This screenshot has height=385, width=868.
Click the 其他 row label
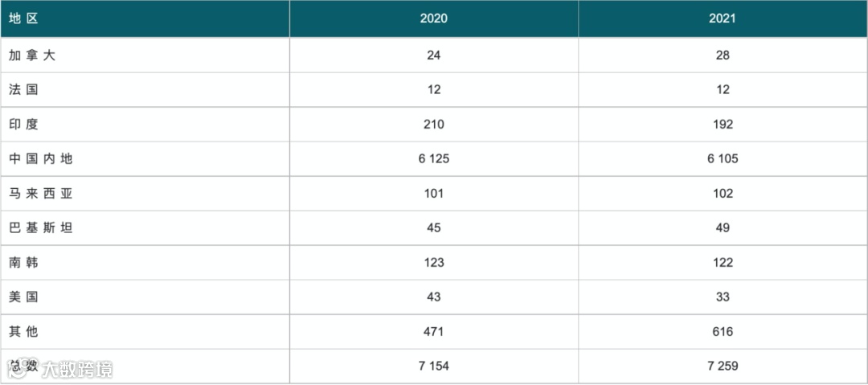click(x=24, y=331)
